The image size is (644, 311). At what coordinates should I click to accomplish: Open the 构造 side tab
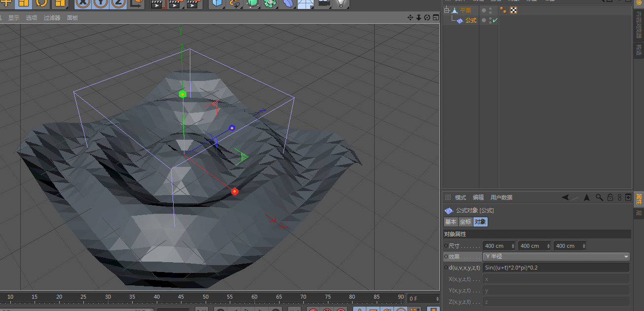tap(639, 50)
